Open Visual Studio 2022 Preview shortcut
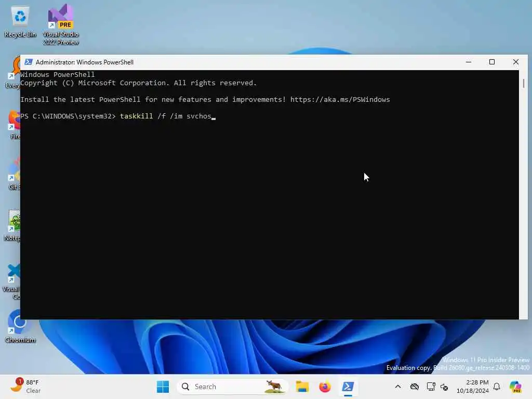This screenshot has width=532, height=399. (61, 24)
